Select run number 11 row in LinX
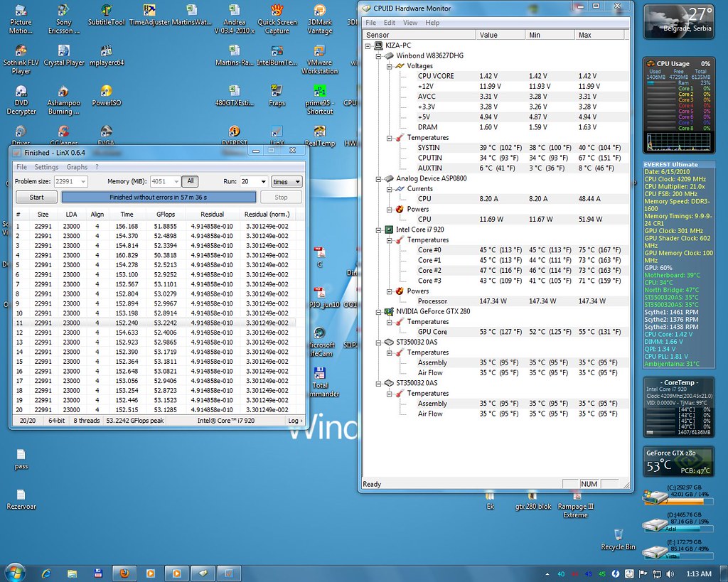 point(156,323)
